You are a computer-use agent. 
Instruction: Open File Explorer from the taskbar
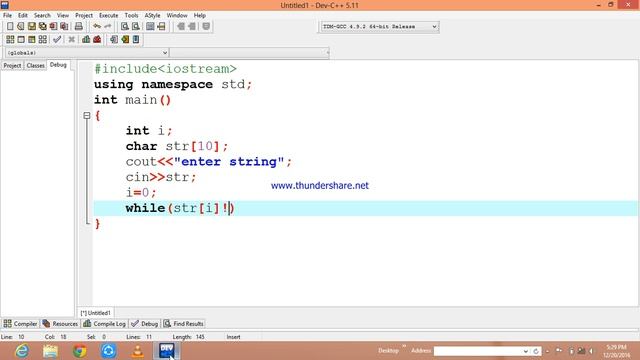pyautogui.click(x=51, y=351)
